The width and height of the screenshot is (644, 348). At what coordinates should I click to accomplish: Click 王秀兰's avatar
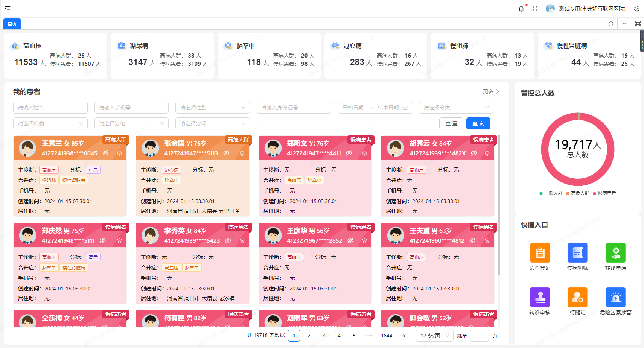(27, 148)
